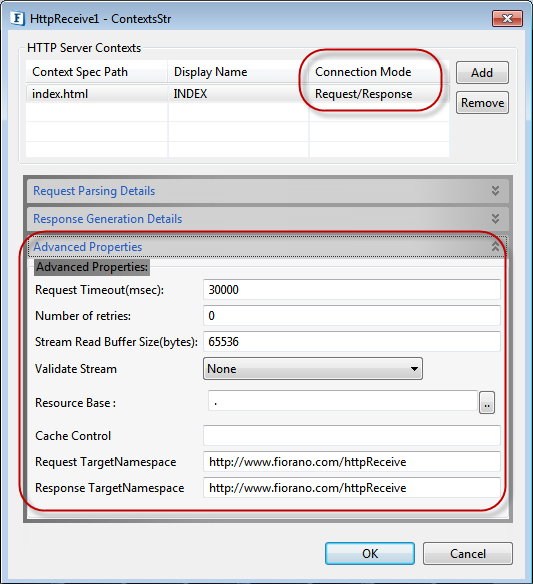Browse for Resource Base with ellipsis button
533x584 pixels.
coord(486,403)
